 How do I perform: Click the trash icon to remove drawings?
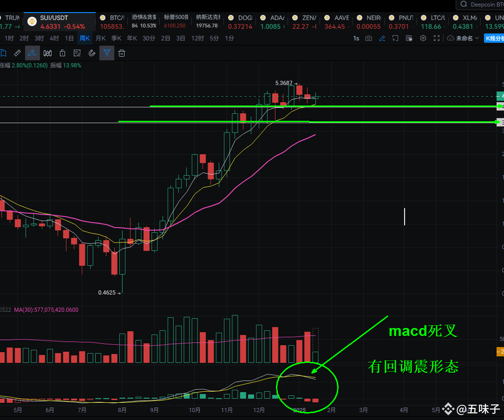click(122, 53)
